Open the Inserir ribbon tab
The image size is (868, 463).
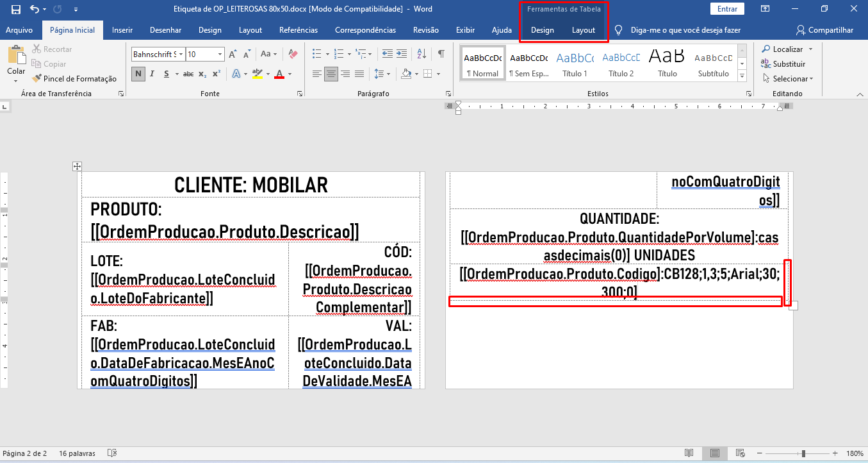[x=122, y=30]
